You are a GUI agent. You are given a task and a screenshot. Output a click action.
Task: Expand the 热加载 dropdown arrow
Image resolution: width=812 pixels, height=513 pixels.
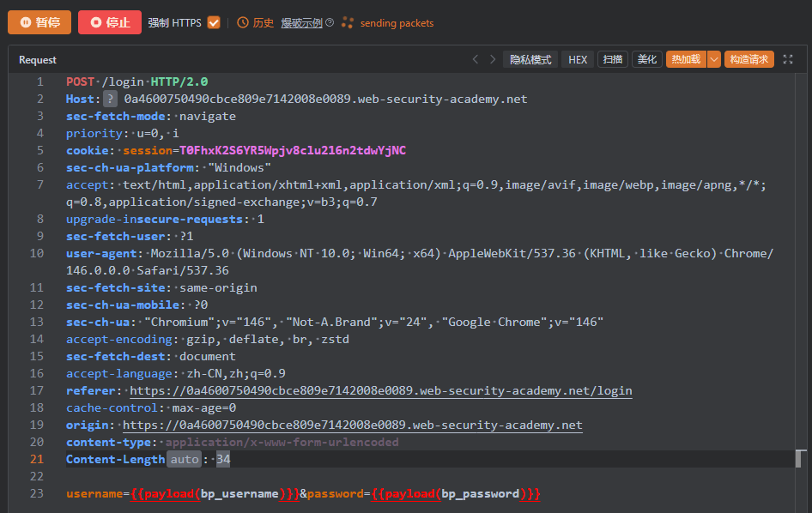tap(713, 59)
